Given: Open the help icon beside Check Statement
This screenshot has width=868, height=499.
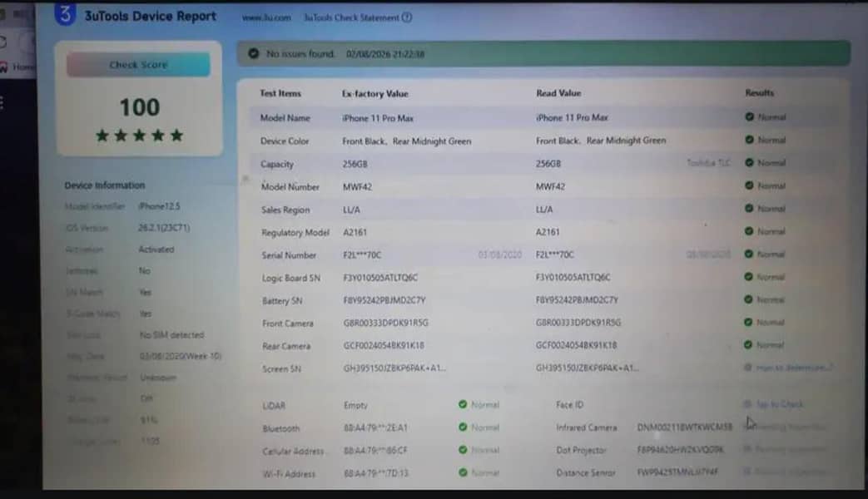Looking at the screenshot, I should coord(407,17).
